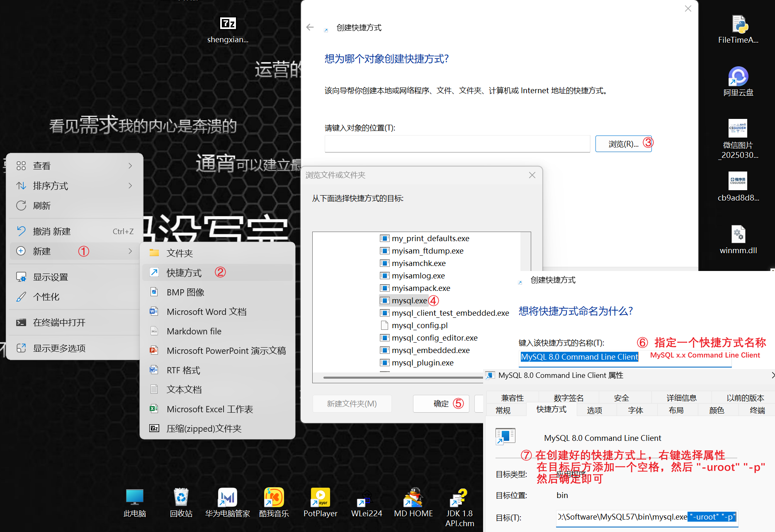This screenshot has width=775, height=532.
Task: Select mysql_plugin.exe in file list
Action: (417, 363)
